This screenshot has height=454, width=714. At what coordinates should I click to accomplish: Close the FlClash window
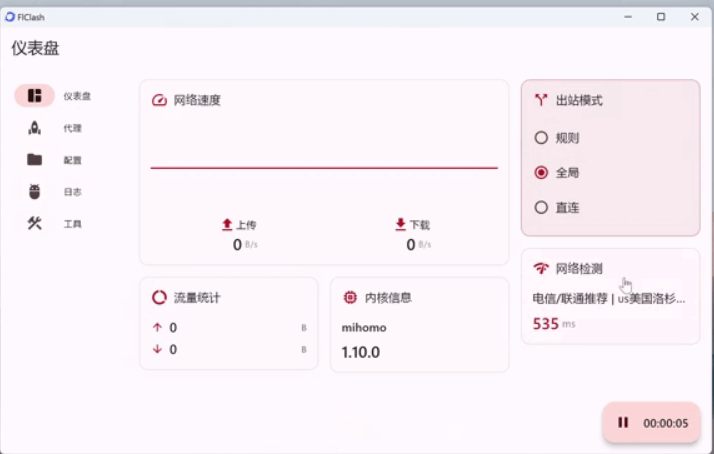(x=694, y=17)
